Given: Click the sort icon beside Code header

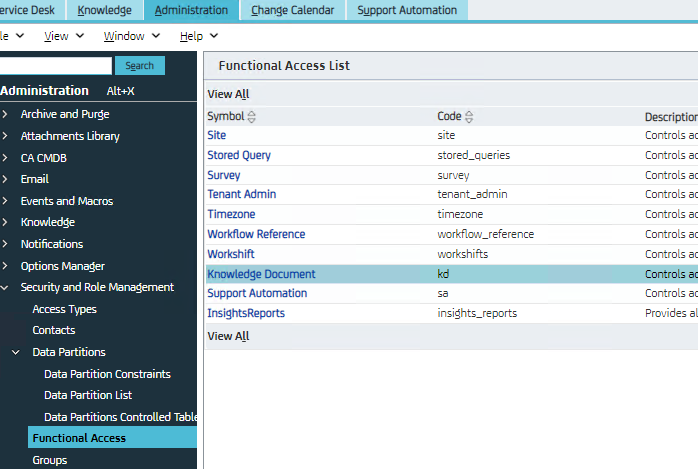Looking at the screenshot, I should (469, 117).
